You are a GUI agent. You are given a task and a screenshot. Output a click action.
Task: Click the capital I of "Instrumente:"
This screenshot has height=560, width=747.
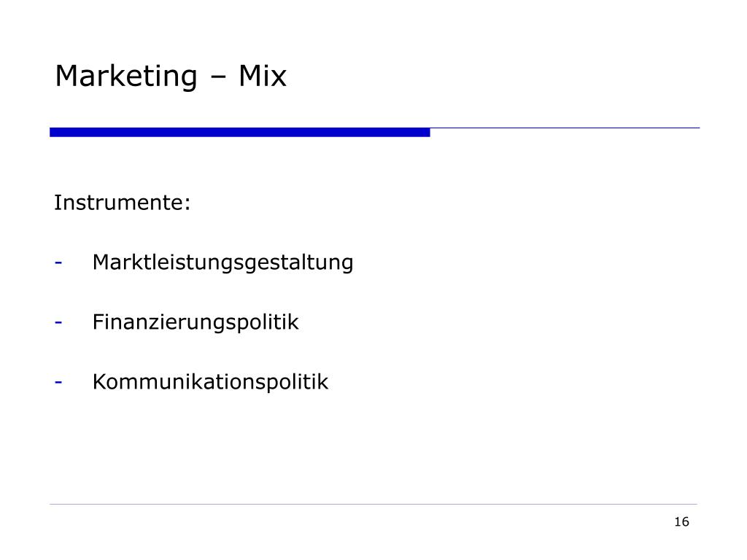tap(56, 203)
